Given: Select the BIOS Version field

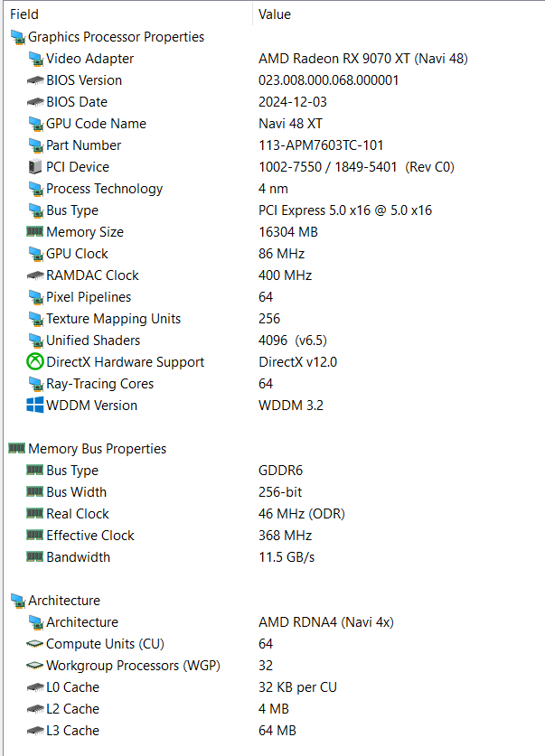Looking at the screenshot, I should [84, 80].
